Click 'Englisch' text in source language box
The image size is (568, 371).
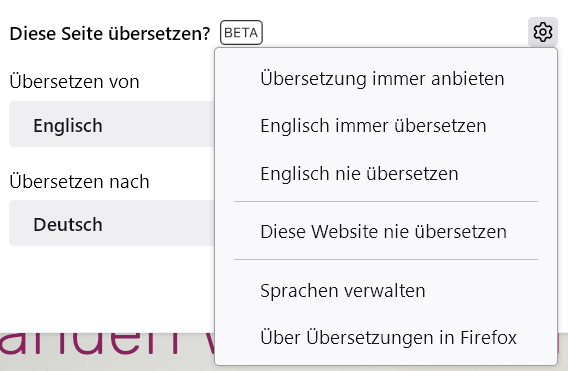tap(68, 126)
